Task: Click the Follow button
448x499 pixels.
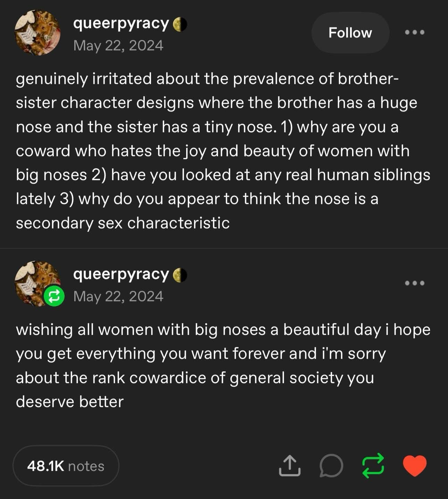Action: pos(350,33)
